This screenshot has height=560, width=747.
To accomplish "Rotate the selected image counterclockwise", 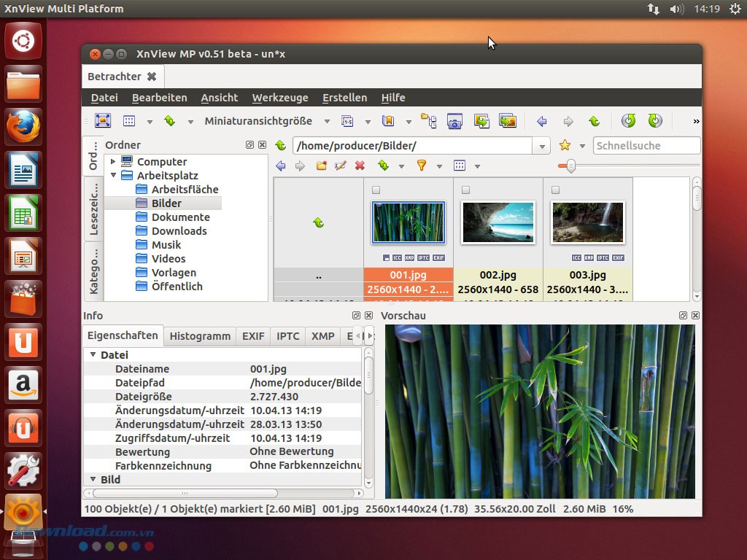I will tap(628, 121).
